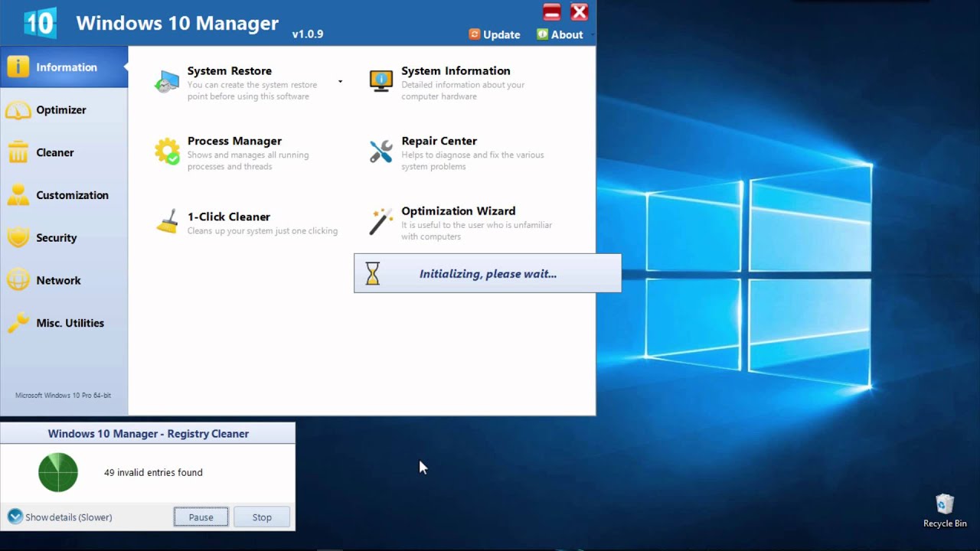Click the System Restore icon
This screenshot has height=551, width=980.
[166, 81]
